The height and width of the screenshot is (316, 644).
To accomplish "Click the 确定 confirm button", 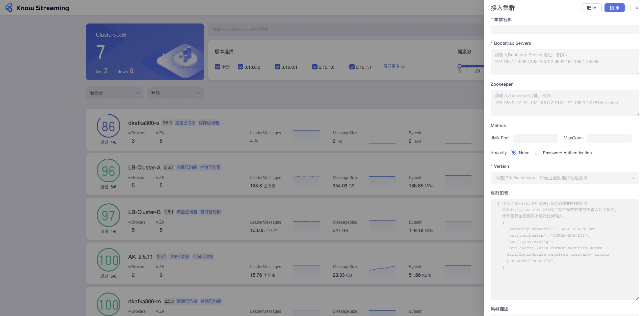I will (x=614, y=8).
